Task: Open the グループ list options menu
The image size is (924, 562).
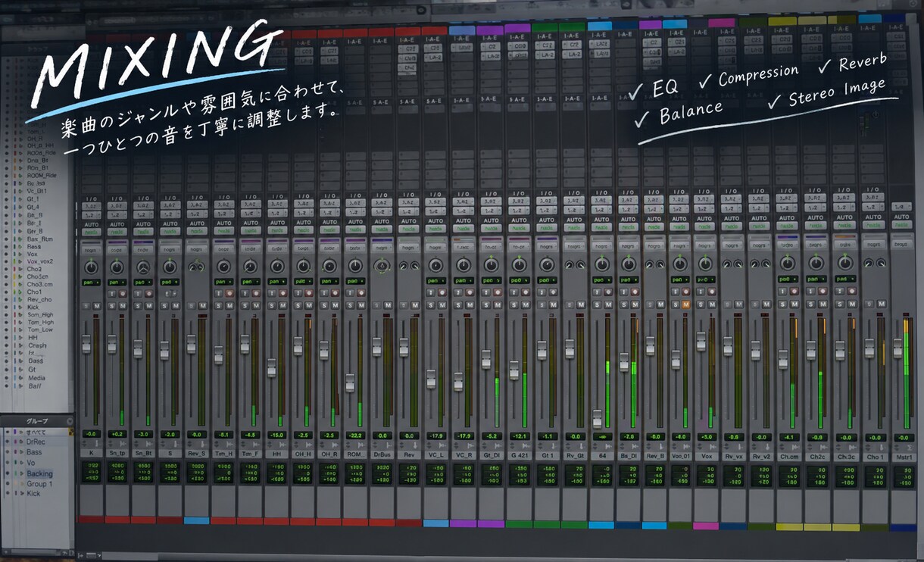Action: (70, 421)
